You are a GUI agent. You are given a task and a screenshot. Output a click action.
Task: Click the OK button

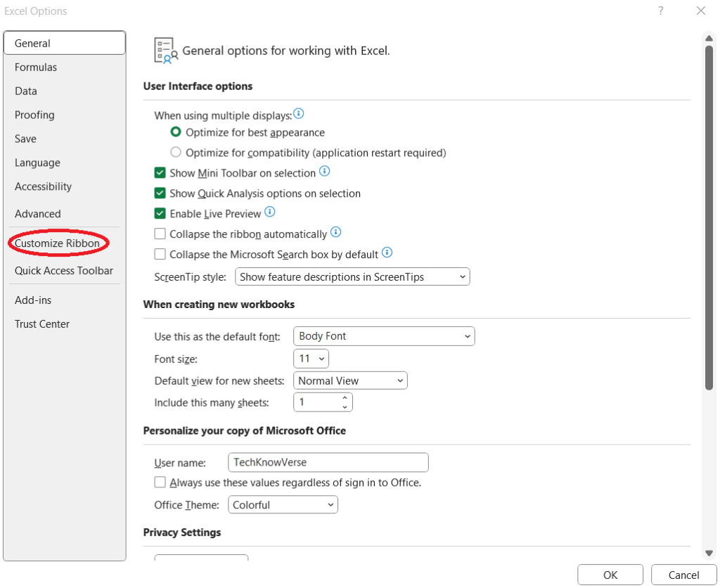(610, 575)
